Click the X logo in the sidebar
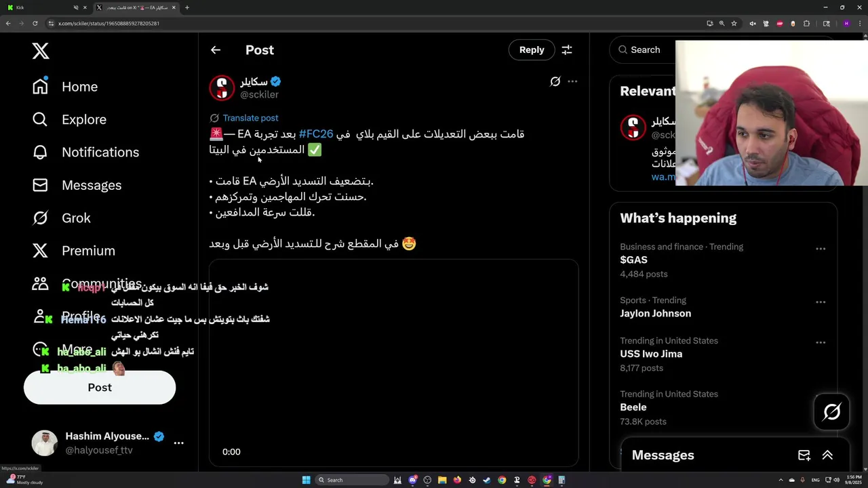This screenshot has height=488, width=868. [x=41, y=51]
